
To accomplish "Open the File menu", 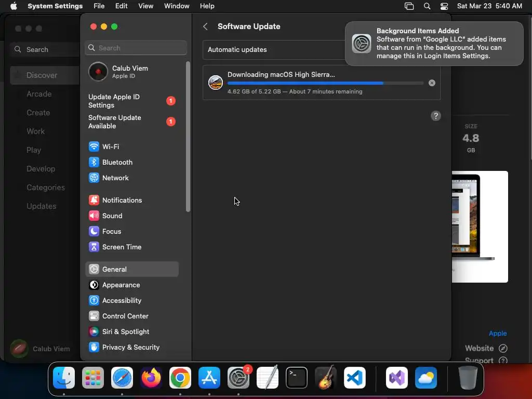I will click(99, 6).
